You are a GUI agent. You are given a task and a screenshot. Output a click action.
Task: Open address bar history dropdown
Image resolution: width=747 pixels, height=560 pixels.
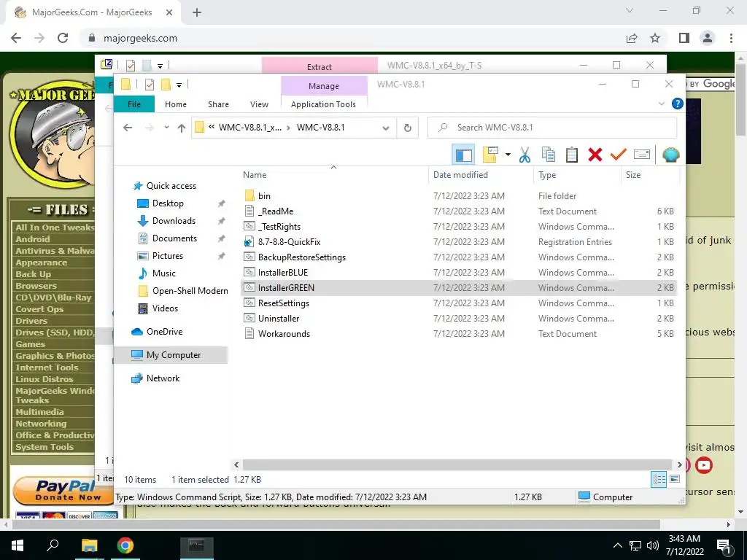386,128
